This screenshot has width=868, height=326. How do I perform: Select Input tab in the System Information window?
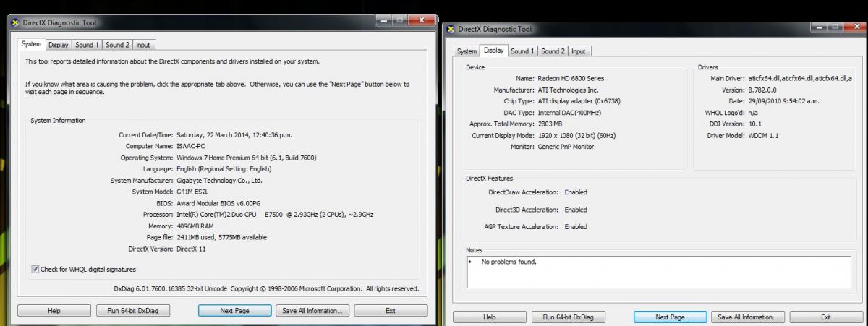point(143,45)
